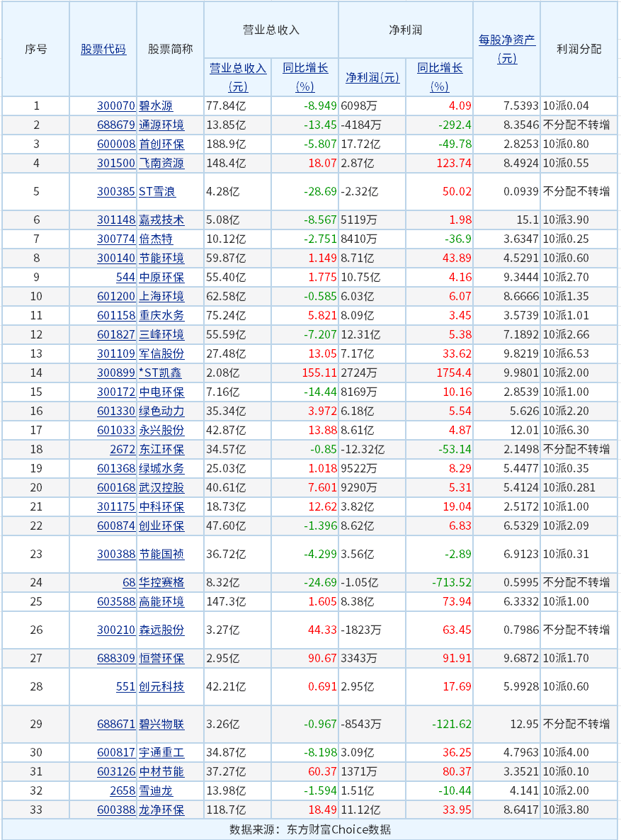Open stock code 300070 link
The width and height of the screenshot is (621, 840).
(x=115, y=106)
